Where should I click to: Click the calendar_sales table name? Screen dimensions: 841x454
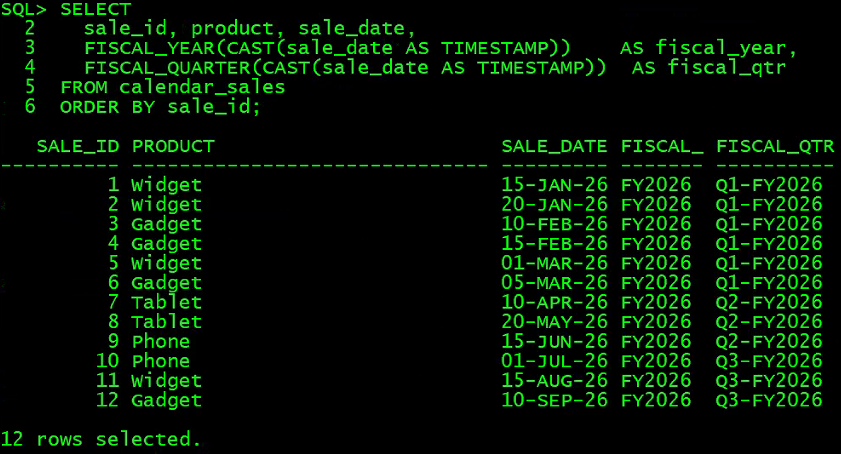coord(202,87)
